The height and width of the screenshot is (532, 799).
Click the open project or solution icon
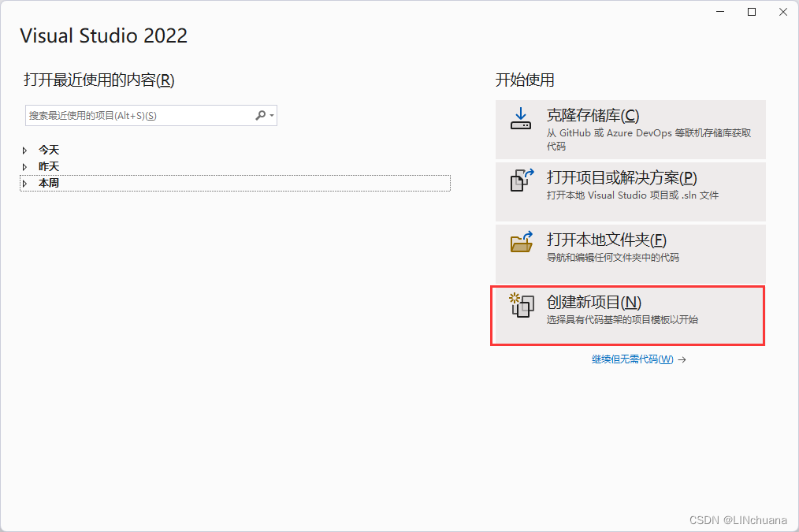coord(522,180)
